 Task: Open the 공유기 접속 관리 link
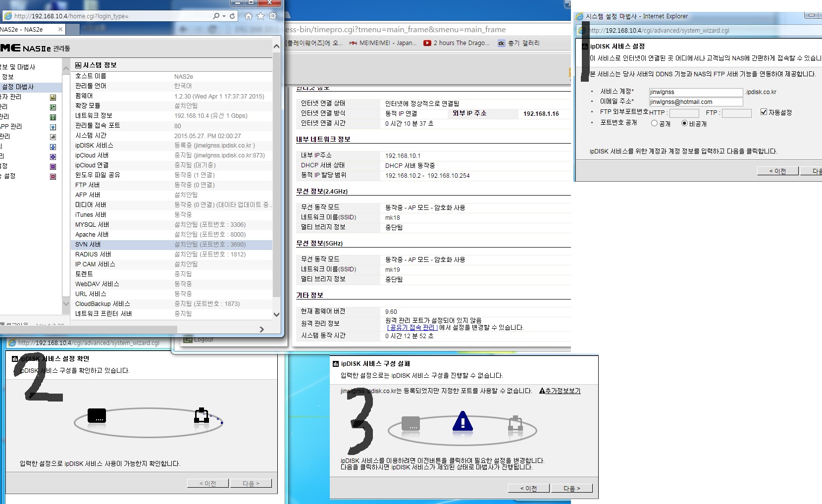point(412,327)
